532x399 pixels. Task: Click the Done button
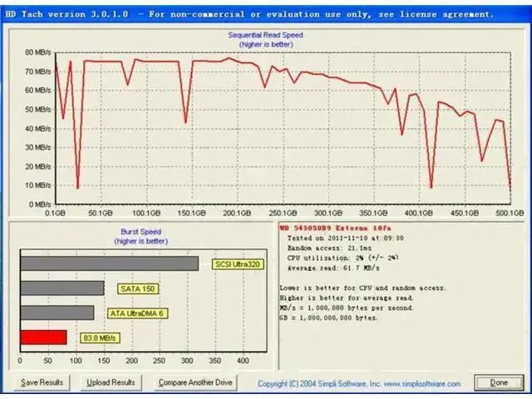point(499,382)
